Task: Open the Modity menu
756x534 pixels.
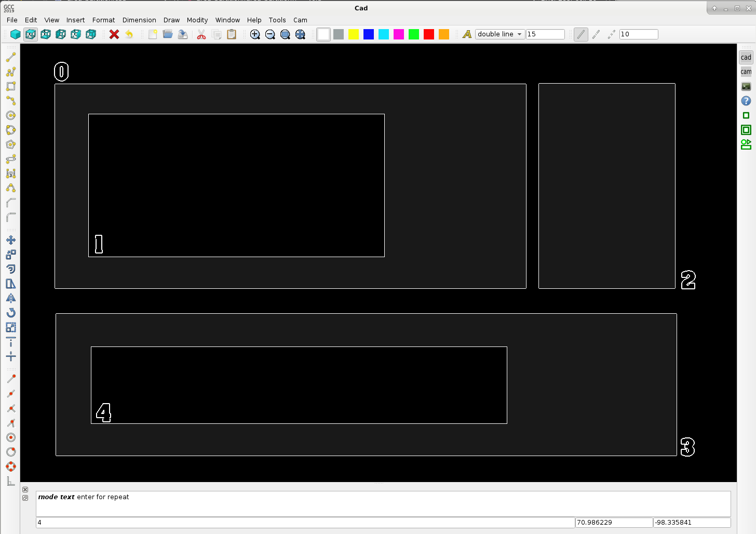Action: 197,20
